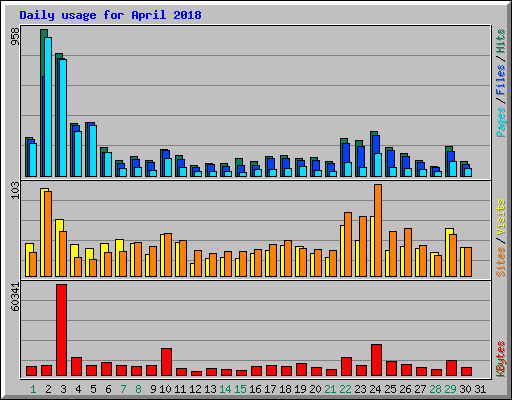Select the yellow Visits bar for day 7
This screenshot has height=400, width=512.
tap(118, 258)
